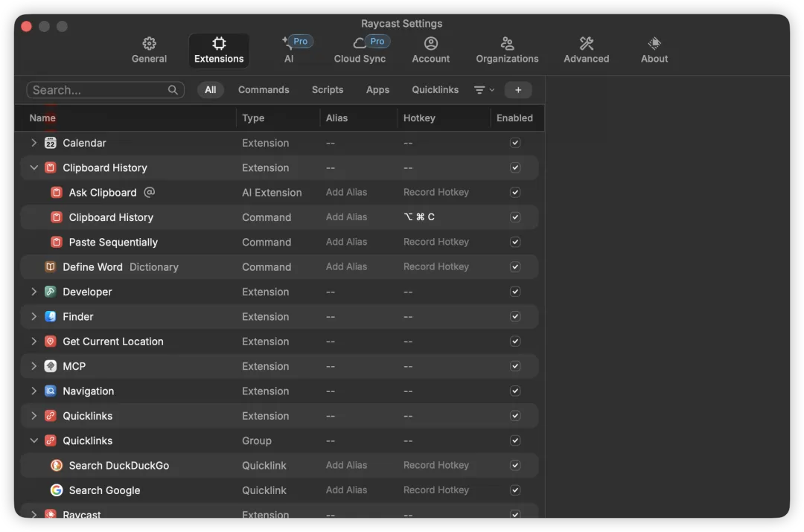Expand the Quicklinks extension row
The width and height of the screenshot is (804, 532).
tap(33, 416)
